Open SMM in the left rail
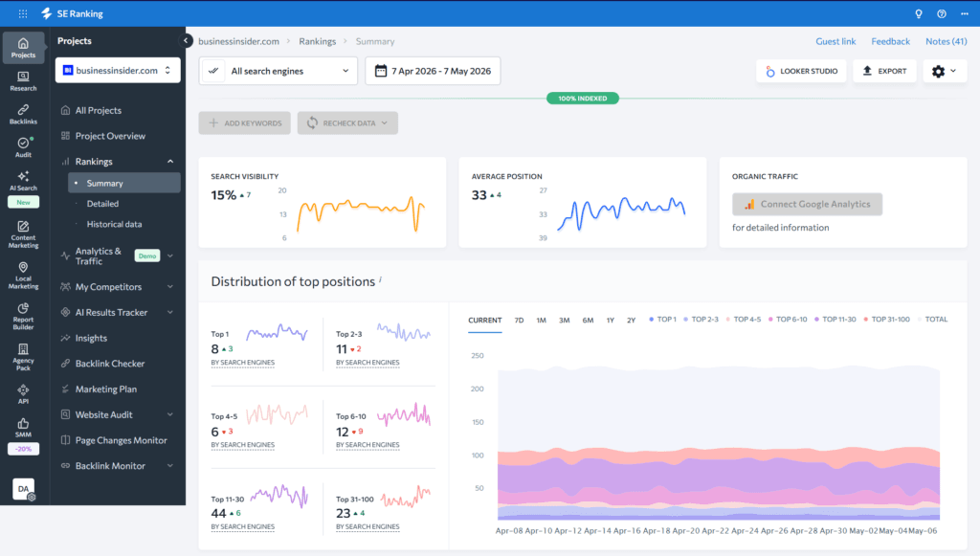Image resolution: width=980 pixels, height=556 pixels. (23, 428)
